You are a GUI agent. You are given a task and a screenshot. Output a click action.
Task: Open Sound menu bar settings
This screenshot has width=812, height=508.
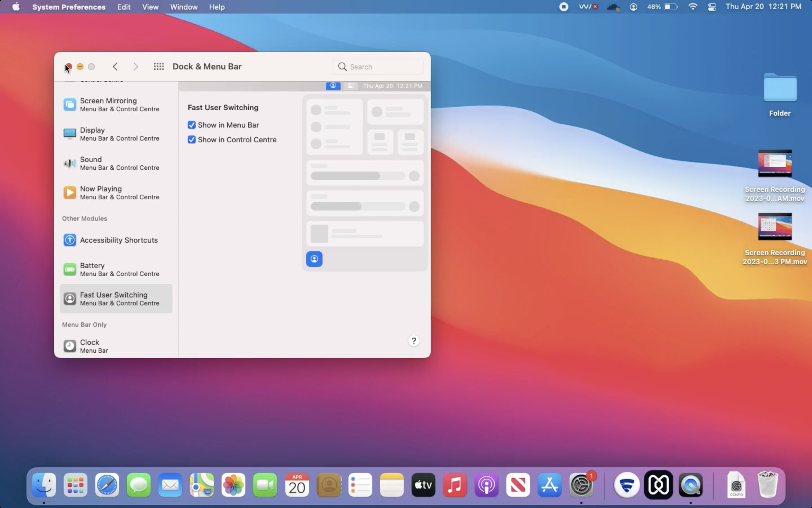point(116,163)
